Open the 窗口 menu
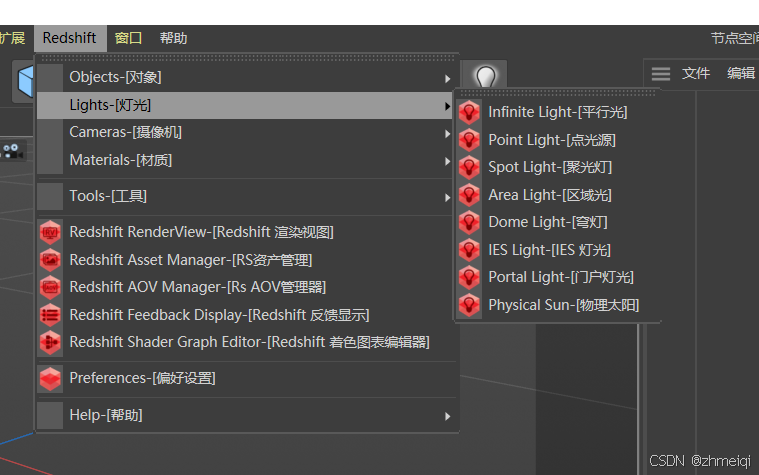 click(x=128, y=38)
